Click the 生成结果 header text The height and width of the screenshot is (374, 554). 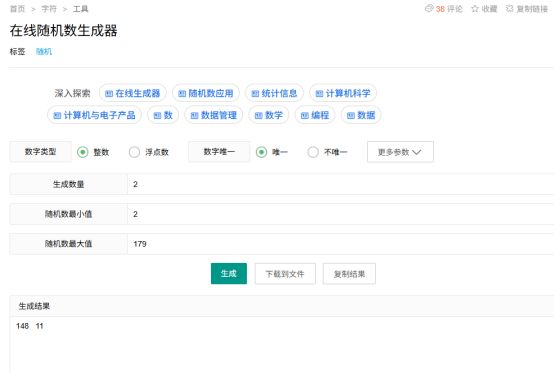click(x=34, y=306)
